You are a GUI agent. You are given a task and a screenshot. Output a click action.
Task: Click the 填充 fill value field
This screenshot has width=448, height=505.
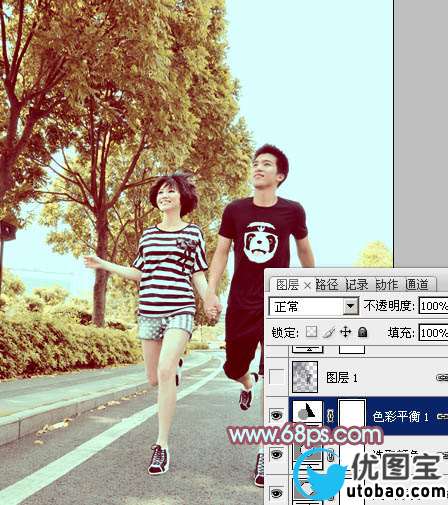click(x=433, y=332)
